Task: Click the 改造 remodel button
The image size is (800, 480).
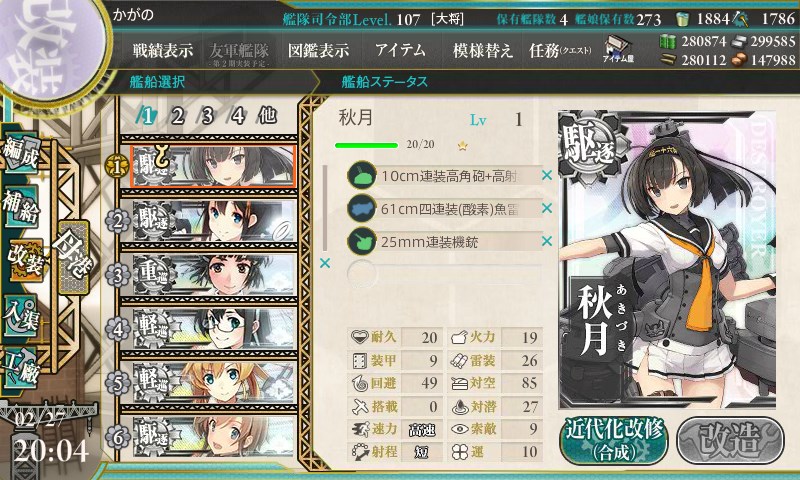Action: pos(730,440)
